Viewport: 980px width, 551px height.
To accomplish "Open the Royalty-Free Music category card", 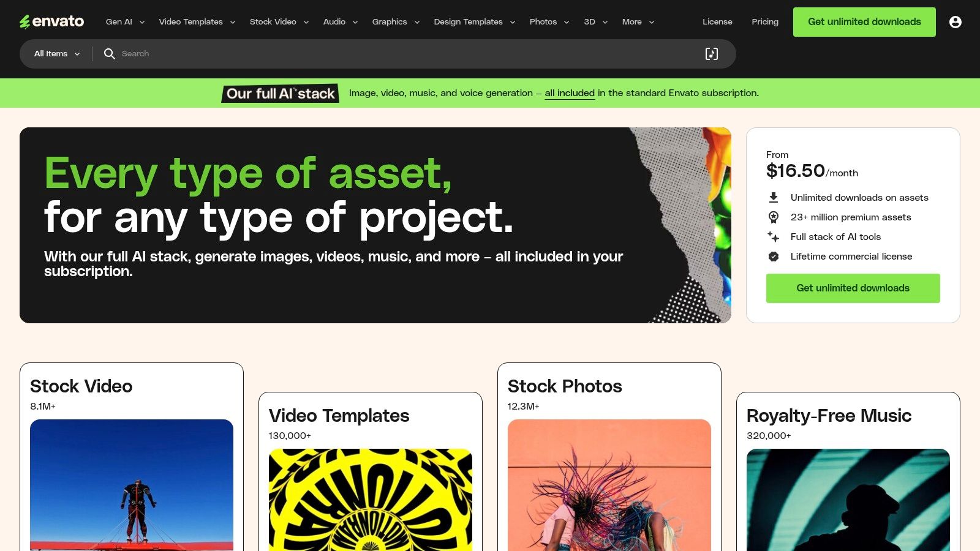I will [x=848, y=471].
